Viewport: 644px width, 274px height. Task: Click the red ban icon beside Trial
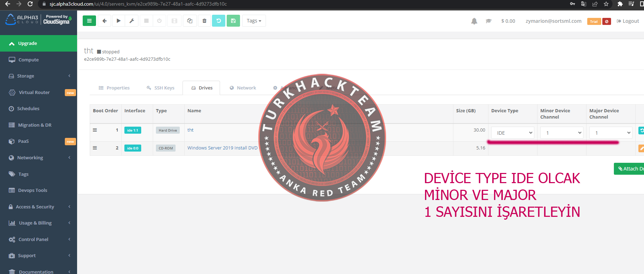(607, 21)
